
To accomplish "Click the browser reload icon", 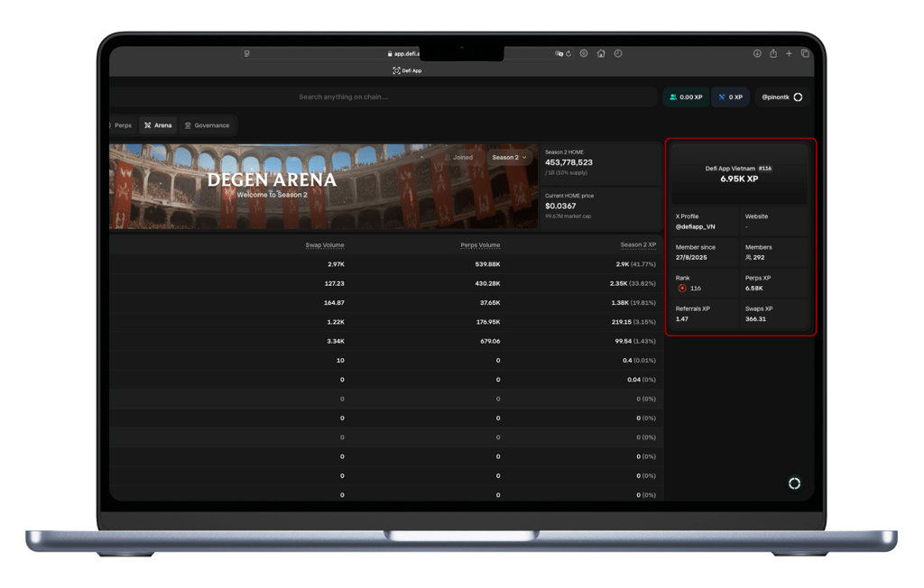I will tap(568, 53).
